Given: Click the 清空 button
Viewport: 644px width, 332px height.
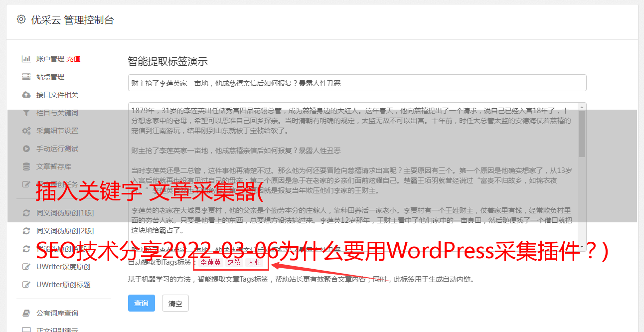Looking at the screenshot, I should click(175, 303).
